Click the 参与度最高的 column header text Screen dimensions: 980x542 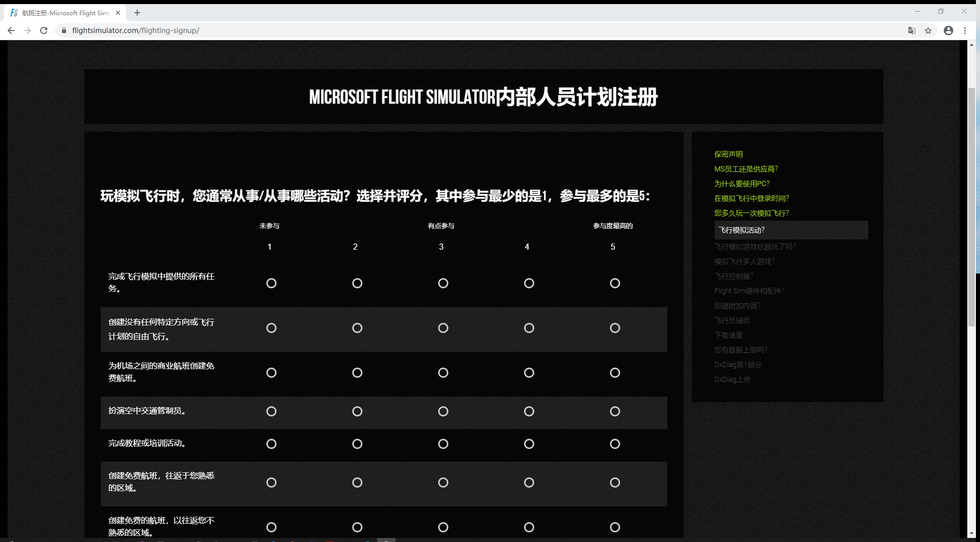pos(613,226)
